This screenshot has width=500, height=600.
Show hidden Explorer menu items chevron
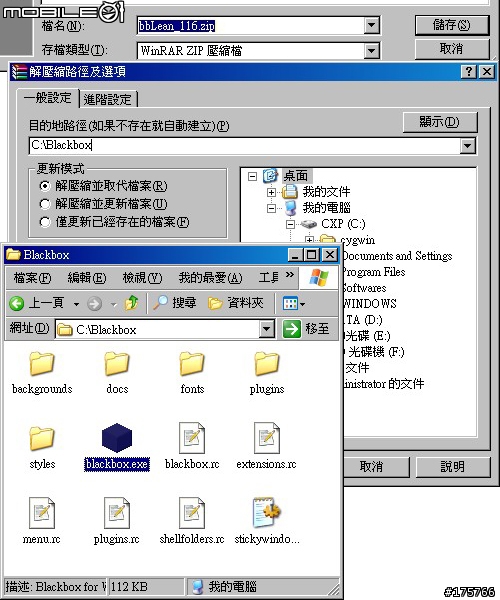290,275
